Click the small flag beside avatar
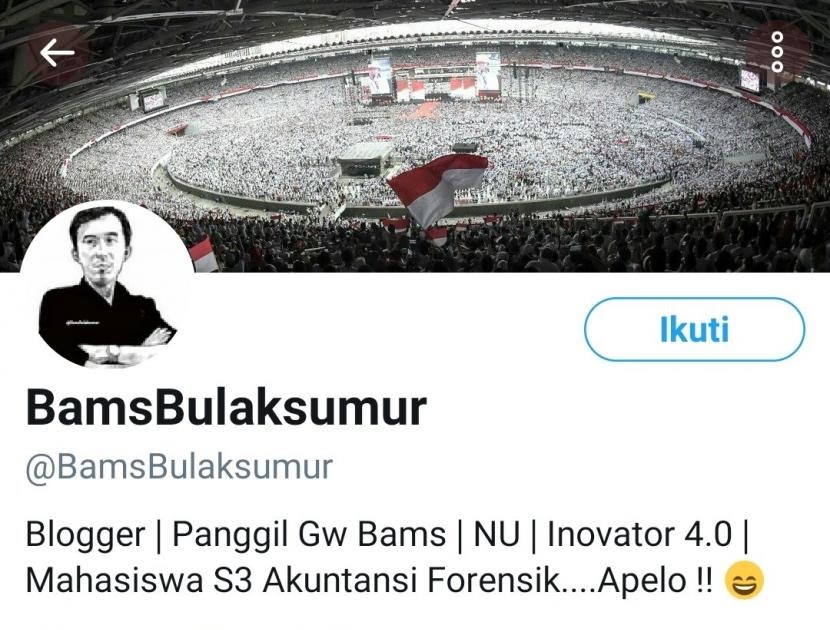 [x=204, y=254]
